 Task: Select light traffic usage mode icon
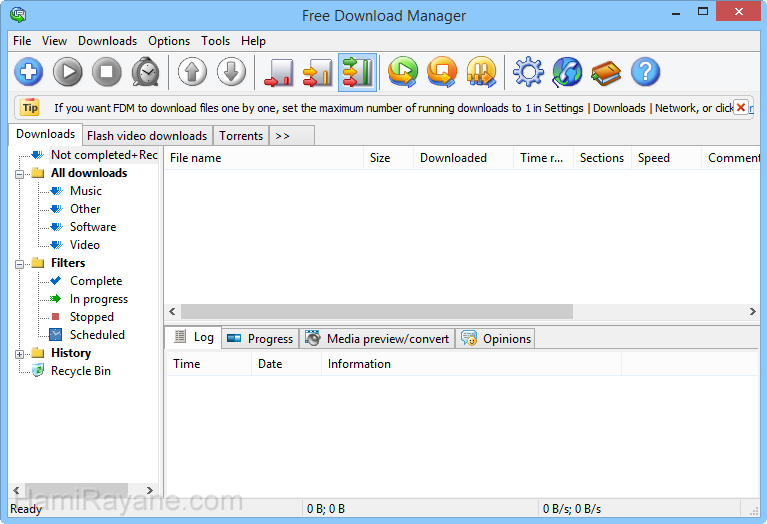point(279,72)
